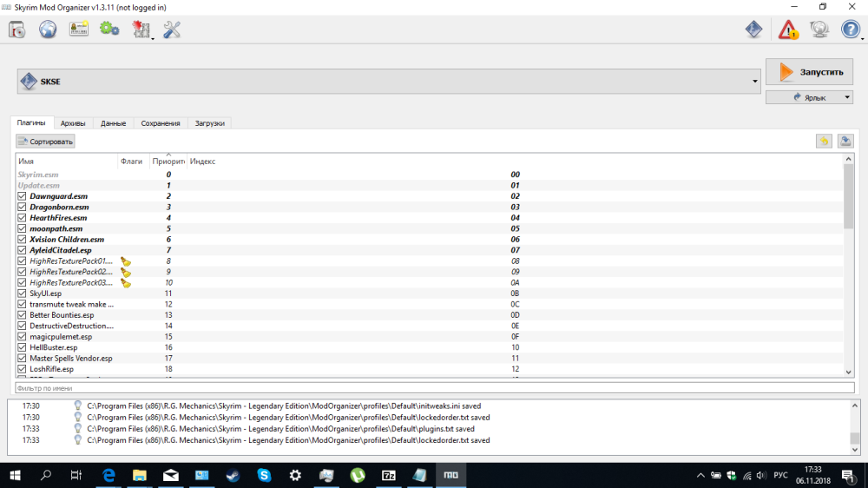Select the Master Spells Vendor.esp row
Image resolution: width=868 pixels, height=488 pixels.
[x=429, y=359]
